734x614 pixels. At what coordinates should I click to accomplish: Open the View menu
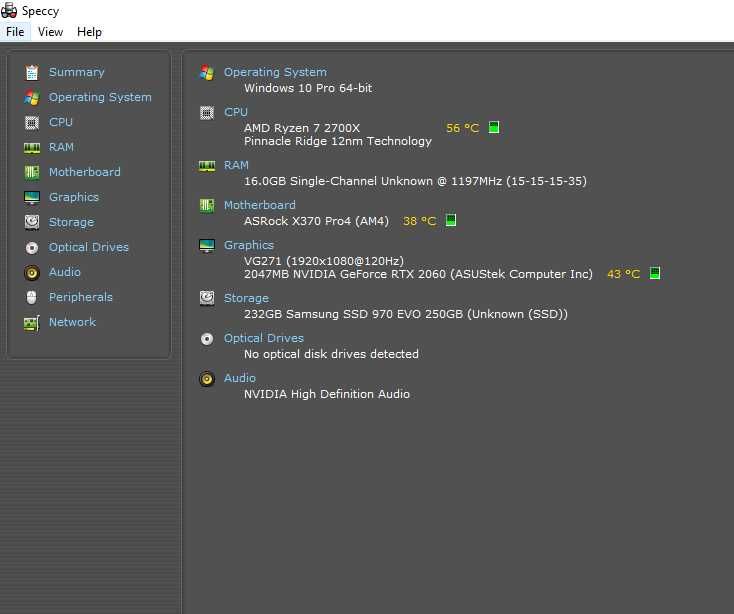pos(50,32)
